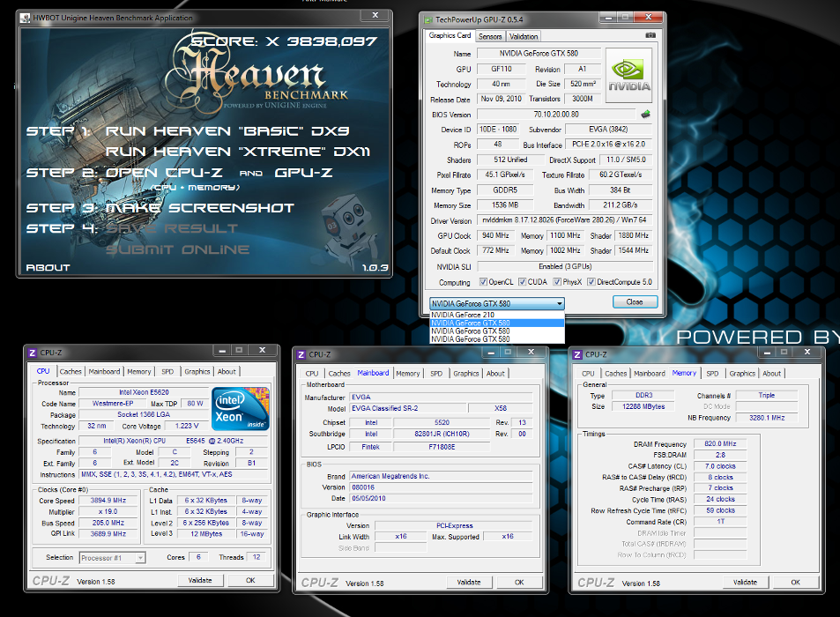Click RUN HEAVEN "BASIC" DX9
The image size is (840, 617).
(227, 131)
